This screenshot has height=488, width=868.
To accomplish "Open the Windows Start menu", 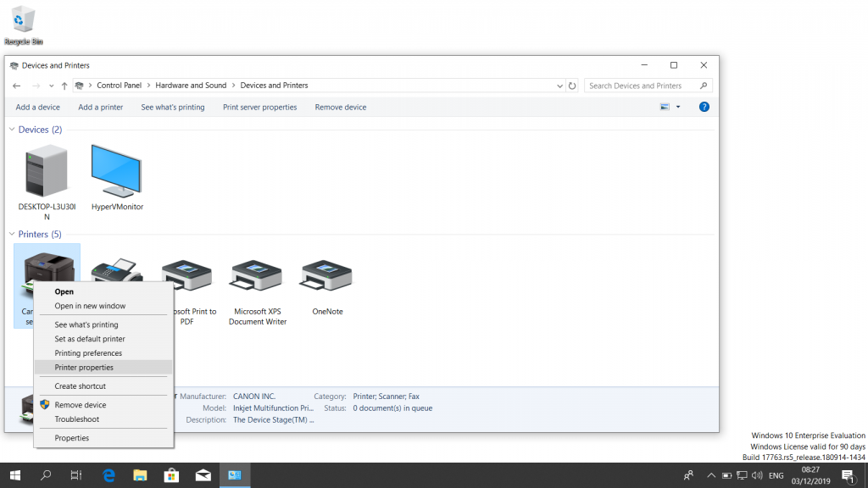I will pos(15,475).
